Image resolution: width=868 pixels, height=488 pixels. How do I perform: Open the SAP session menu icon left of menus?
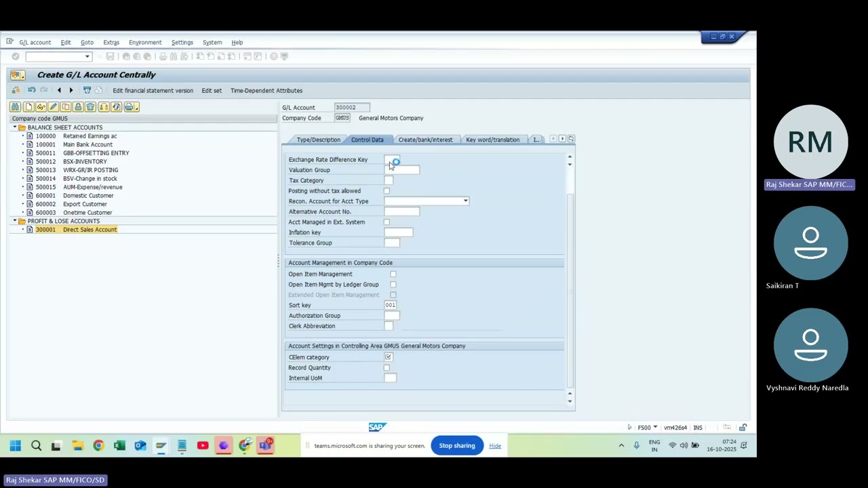pos(9,42)
